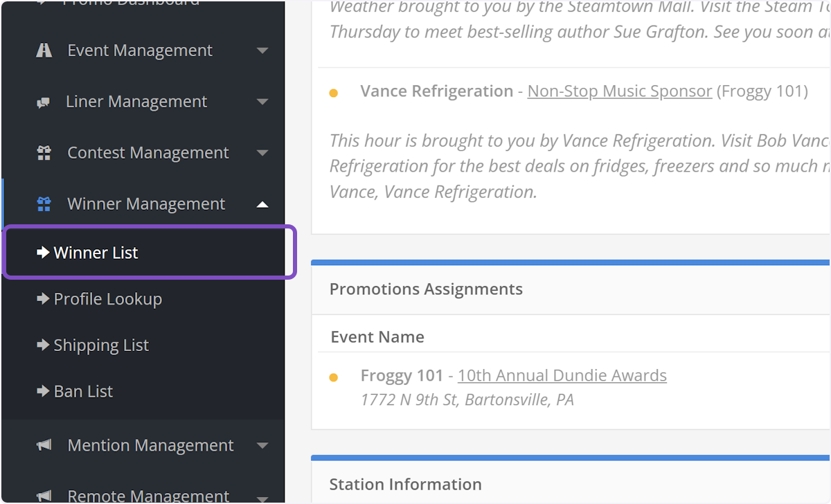Go to the Ban List page
This screenshot has height=504, width=831.
[x=83, y=392]
